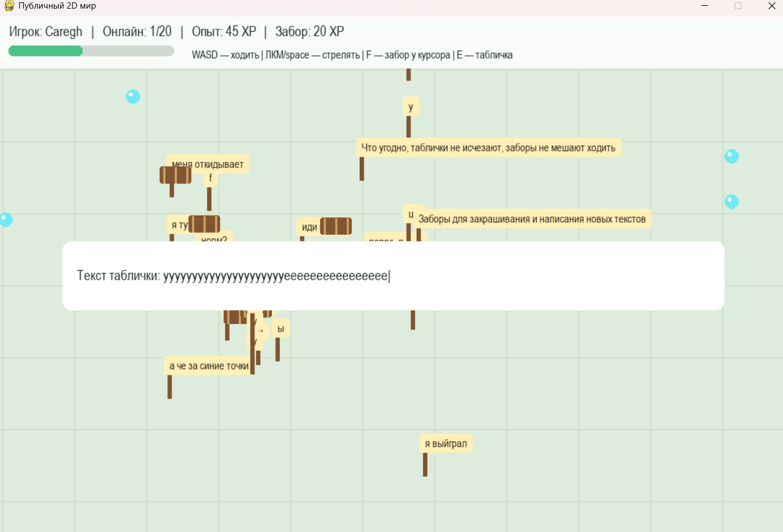Click the 'E — табличка' hint
Screen dimensions: 783x532
tap(485, 55)
